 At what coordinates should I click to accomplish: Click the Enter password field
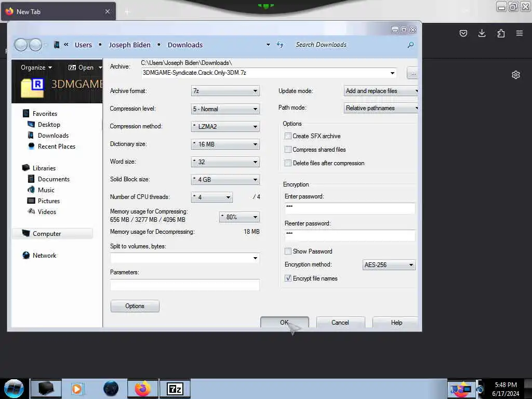point(350,208)
